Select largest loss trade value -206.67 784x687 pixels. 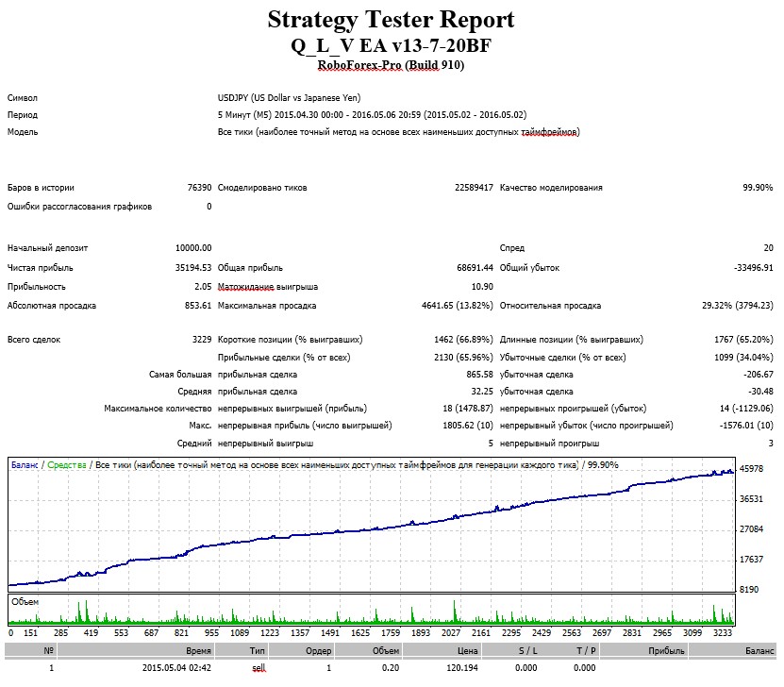pos(758,375)
